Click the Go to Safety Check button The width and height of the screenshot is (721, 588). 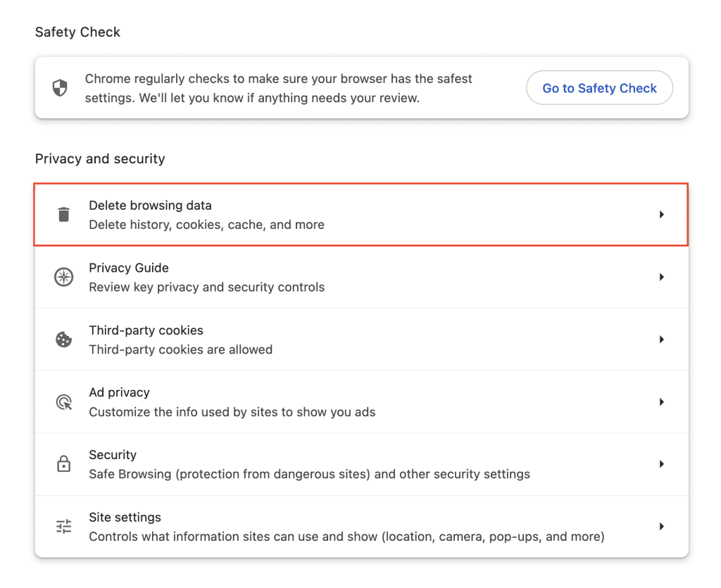click(599, 87)
